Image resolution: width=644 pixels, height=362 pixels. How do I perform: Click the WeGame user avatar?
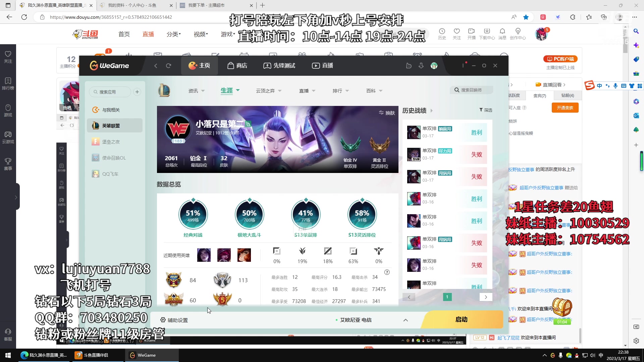tap(434, 66)
